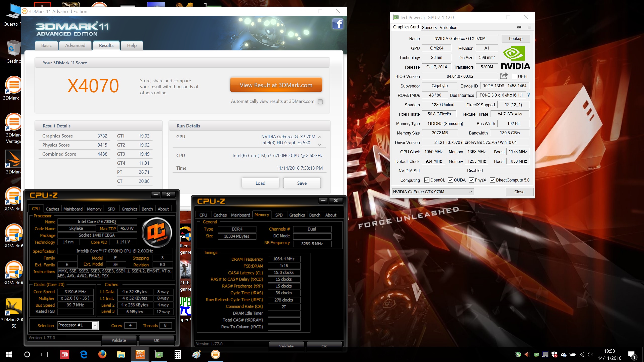Click the muted speaker volume tray icon
The width and height of the screenshot is (644, 362).
[590, 355]
